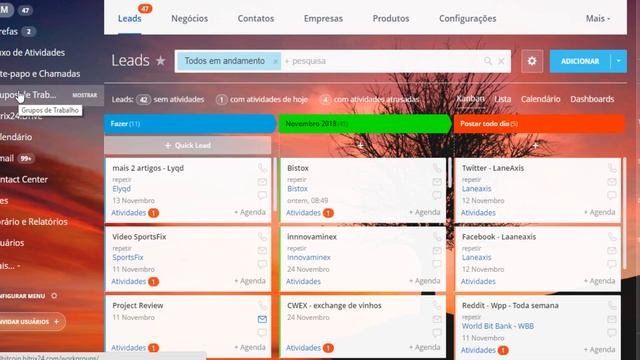
Task: Click '+ Agenda' on 'Bistox' card
Action: [x=424, y=212]
